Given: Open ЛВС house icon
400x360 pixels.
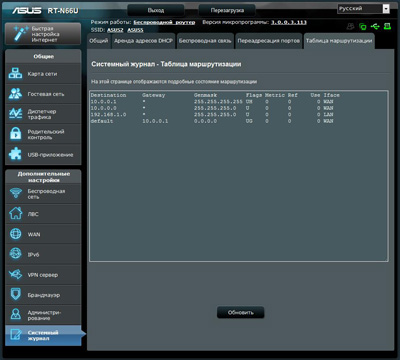Looking at the screenshot, I should click(x=15, y=214).
